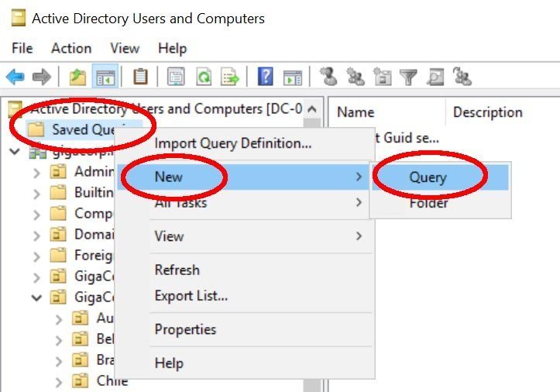Viewport: 560px width, 392px height.
Task: Choose Refresh in the context menu
Action: (x=245, y=270)
